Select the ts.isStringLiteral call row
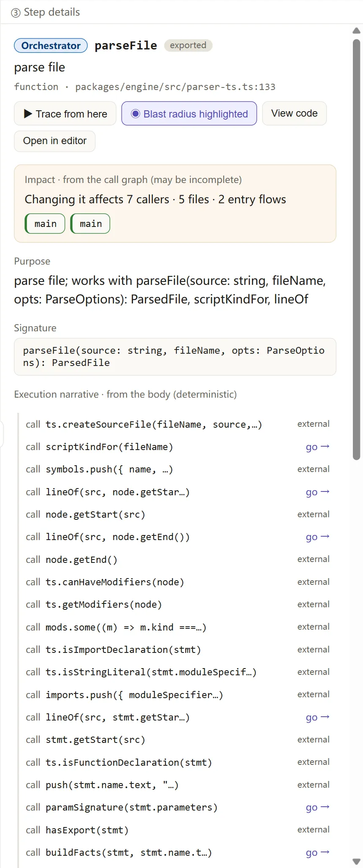Screen dimensions: 363x868 177,672
